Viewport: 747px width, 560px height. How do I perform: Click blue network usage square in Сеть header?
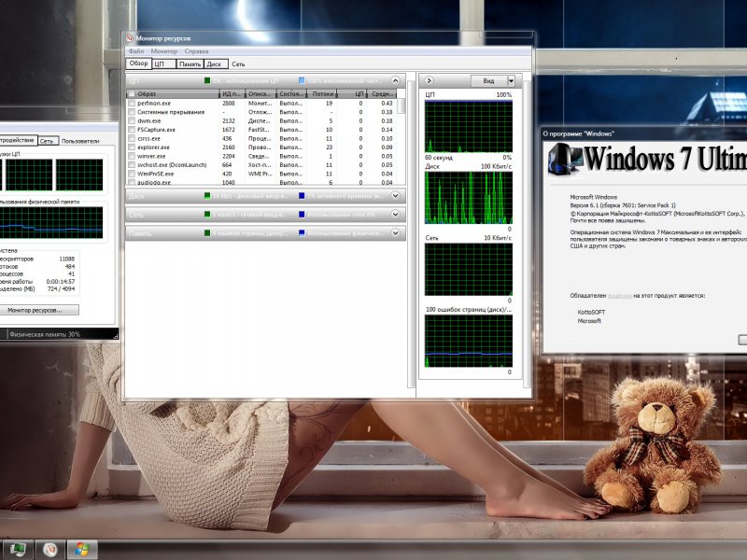(302, 215)
